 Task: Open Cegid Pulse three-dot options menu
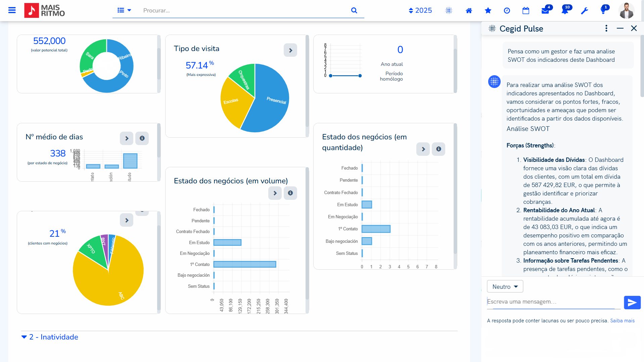[606, 29]
